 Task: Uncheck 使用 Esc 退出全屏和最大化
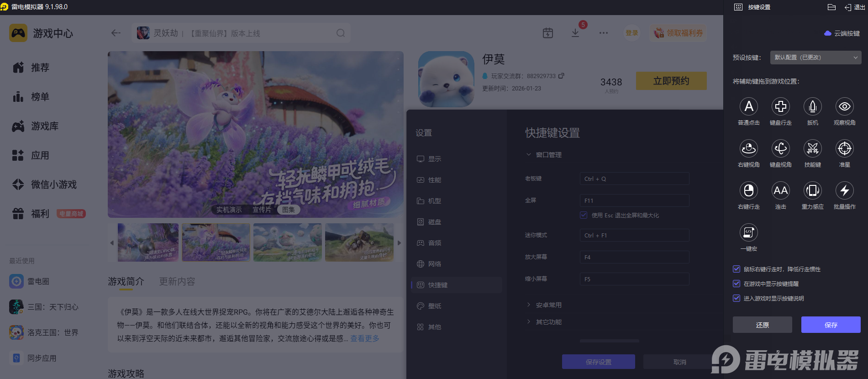click(x=584, y=215)
